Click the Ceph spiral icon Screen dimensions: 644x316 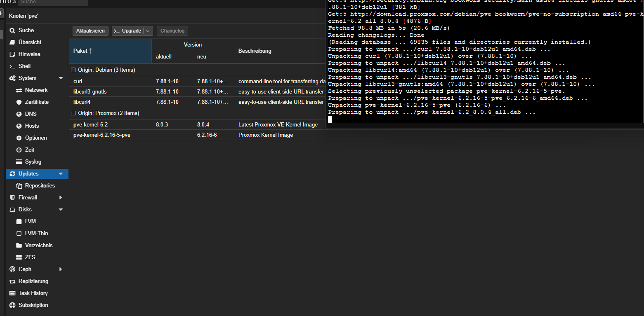[x=12, y=269]
